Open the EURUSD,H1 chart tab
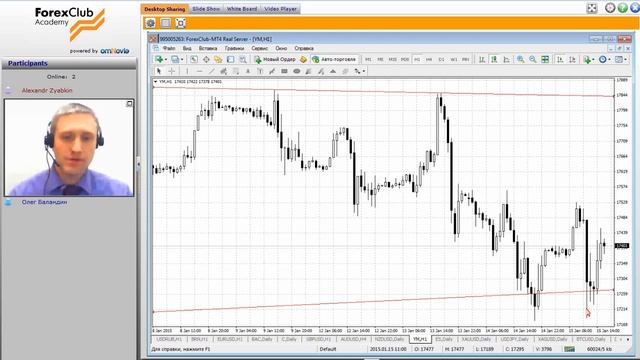Viewport: 640px width, 360px height. [230, 340]
